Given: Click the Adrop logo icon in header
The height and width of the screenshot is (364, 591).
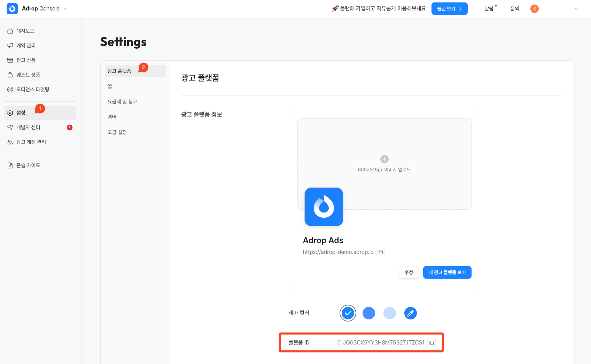Looking at the screenshot, I should (x=12, y=9).
